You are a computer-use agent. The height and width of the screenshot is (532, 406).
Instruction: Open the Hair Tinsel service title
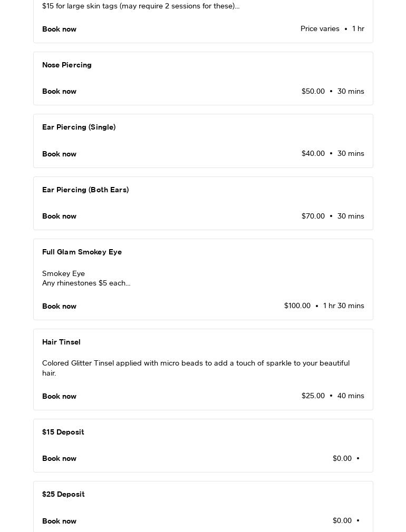coord(61,342)
